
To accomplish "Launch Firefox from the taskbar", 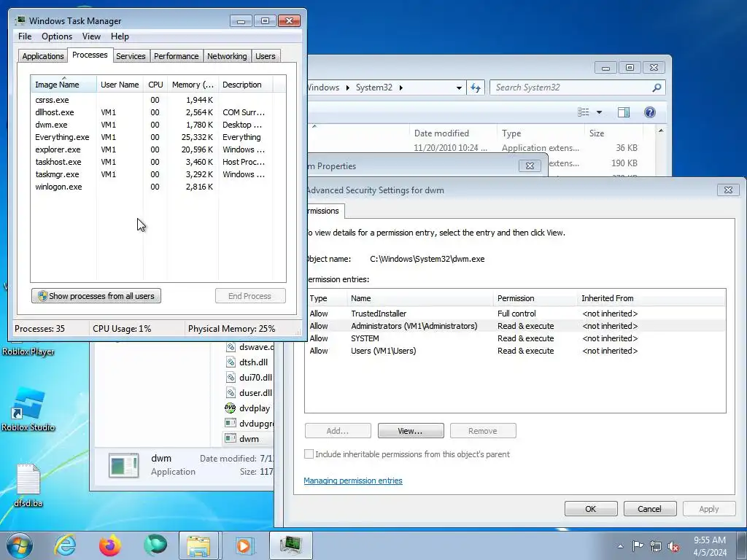I will [x=110, y=545].
